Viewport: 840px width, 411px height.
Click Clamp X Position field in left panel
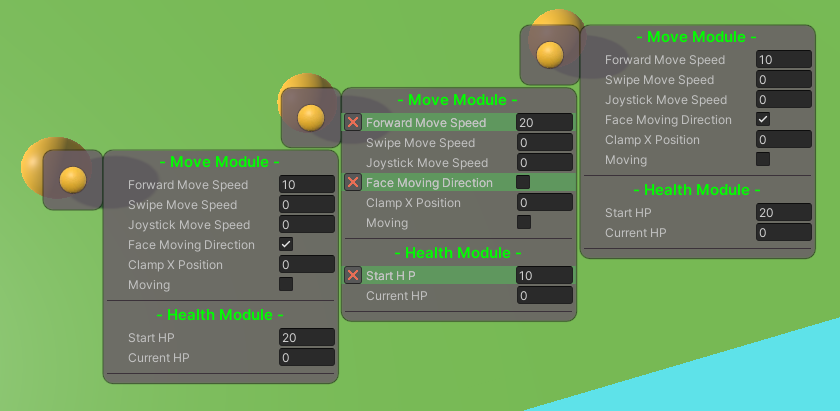[307, 264]
